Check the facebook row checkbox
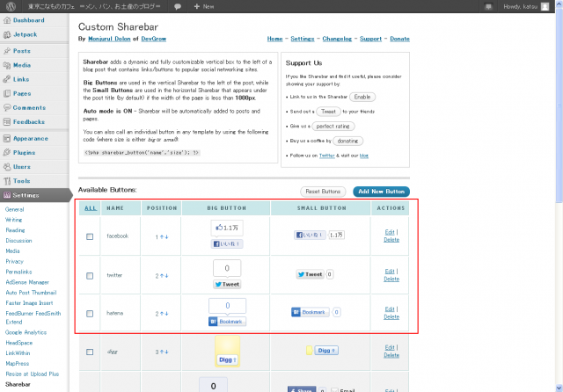The image size is (563, 392). (90, 236)
